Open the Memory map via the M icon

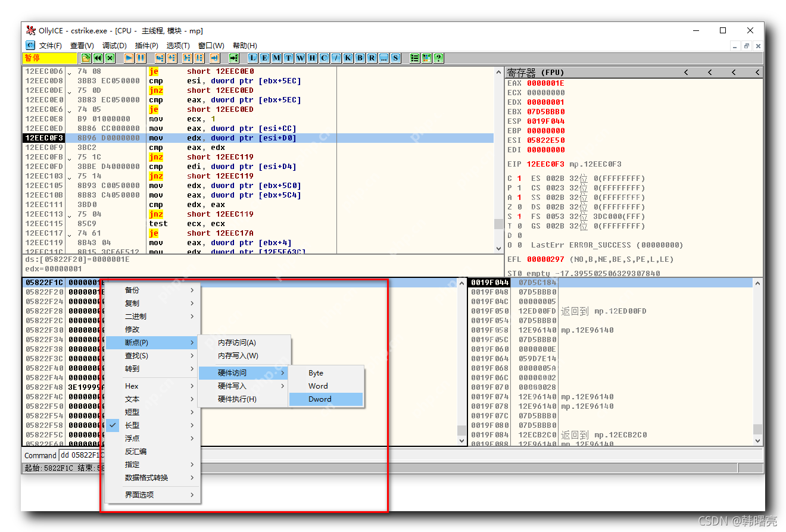[x=276, y=58]
